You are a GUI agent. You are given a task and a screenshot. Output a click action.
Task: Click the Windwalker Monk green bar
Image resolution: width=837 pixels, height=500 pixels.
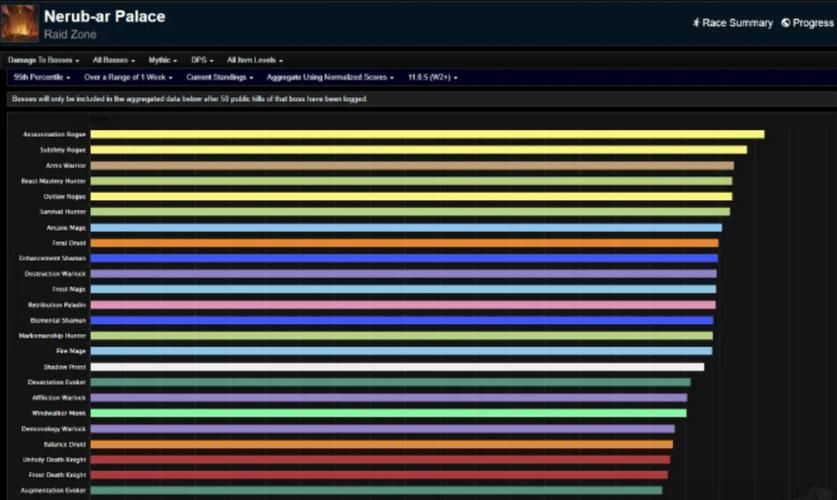coord(389,413)
